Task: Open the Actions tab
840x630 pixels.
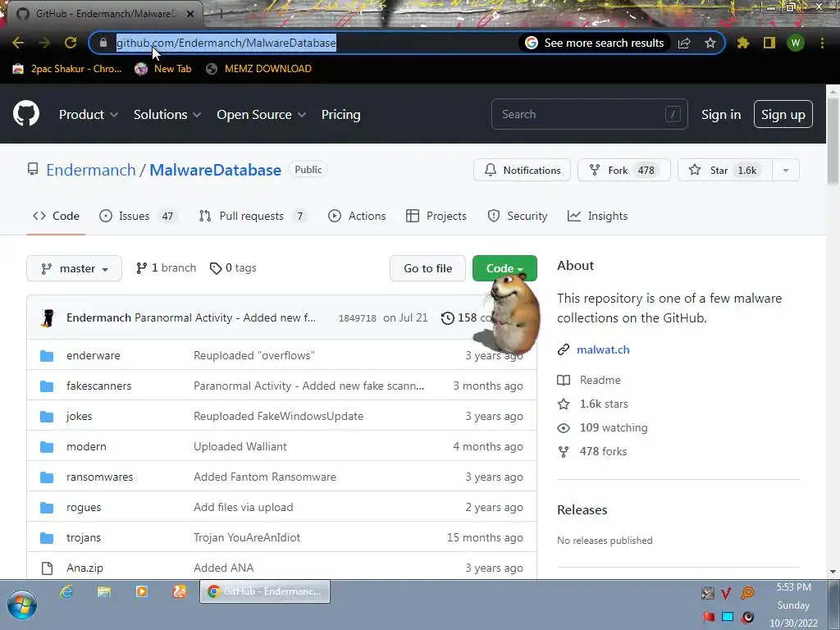Action: pyautogui.click(x=357, y=216)
